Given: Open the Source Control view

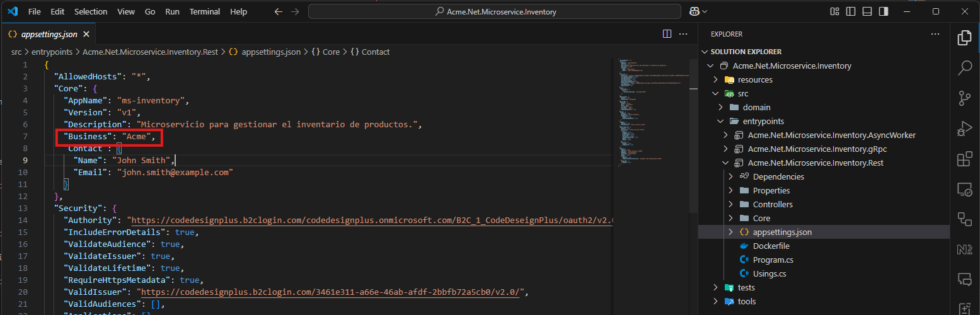Looking at the screenshot, I should click(964, 98).
